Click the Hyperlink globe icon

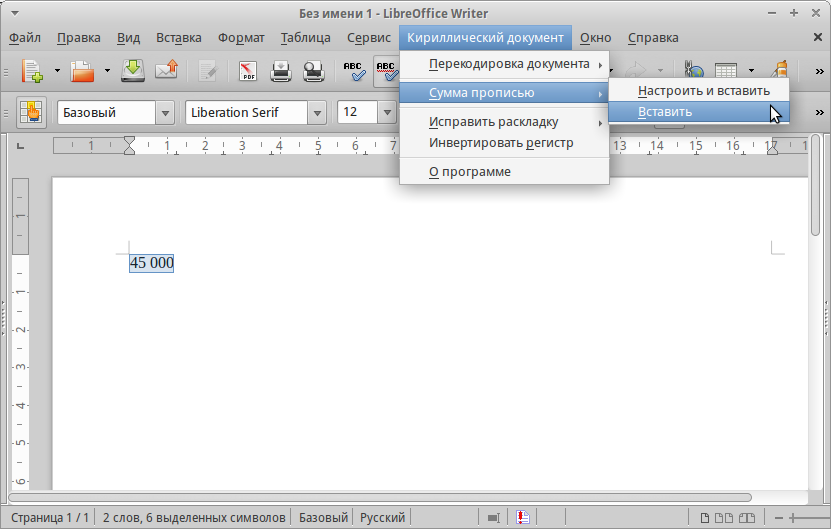[693, 71]
